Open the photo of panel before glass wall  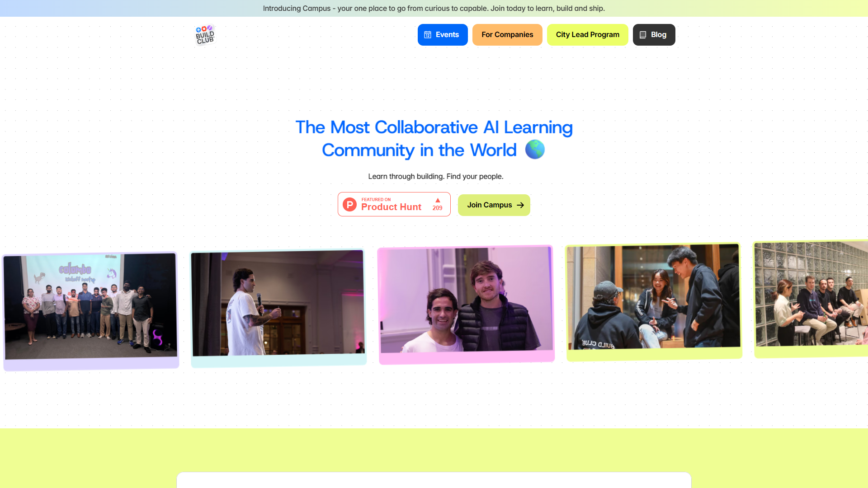pos(811,299)
